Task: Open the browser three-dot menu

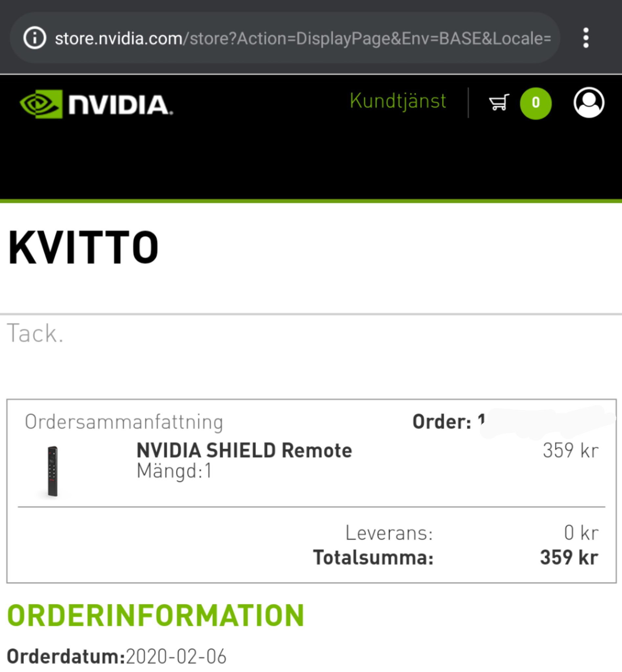Action: (586, 38)
